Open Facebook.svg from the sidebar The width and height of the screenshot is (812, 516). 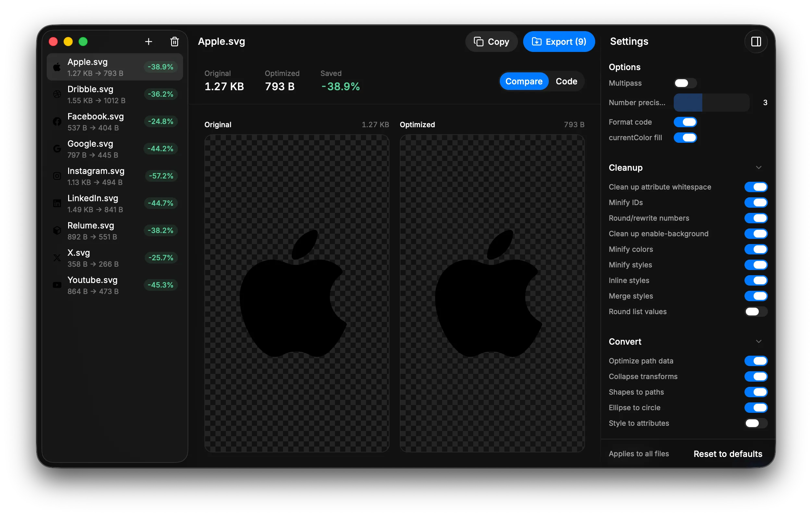click(115, 122)
